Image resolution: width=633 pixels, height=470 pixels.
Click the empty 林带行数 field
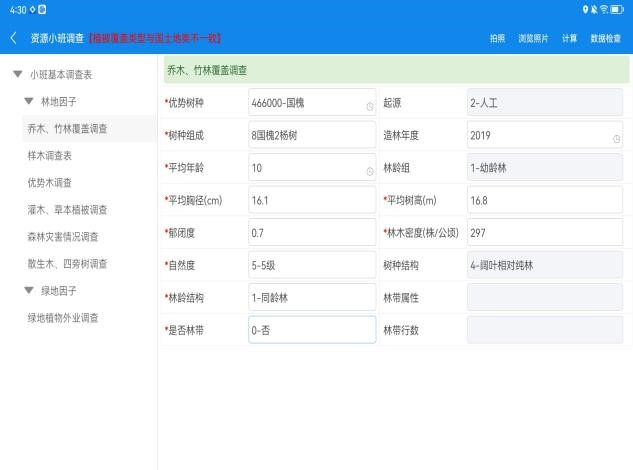point(545,330)
